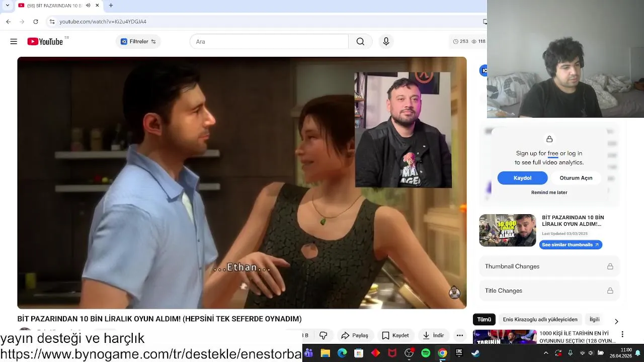Open the volume control in system tray
This screenshot has height=362, width=644.
point(591,353)
